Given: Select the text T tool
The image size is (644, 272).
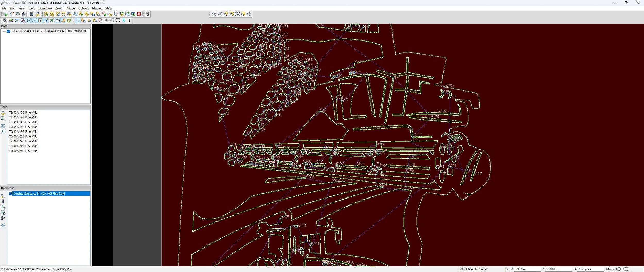Looking at the screenshot, I should click(130, 20).
